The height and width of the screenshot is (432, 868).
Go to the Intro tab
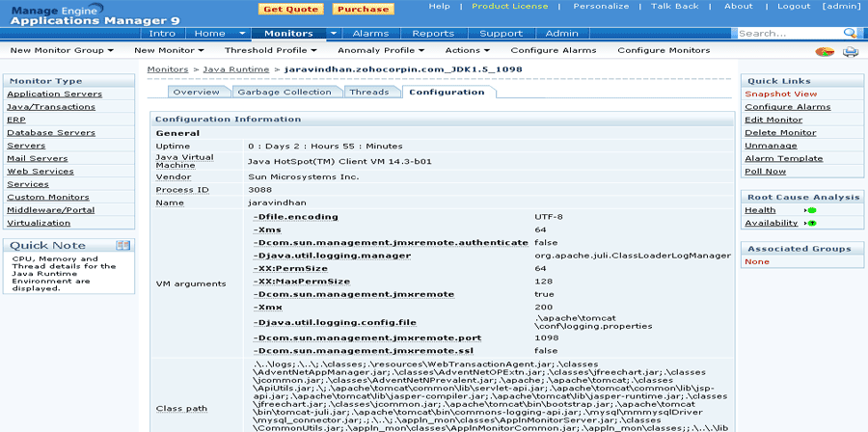click(x=162, y=33)
